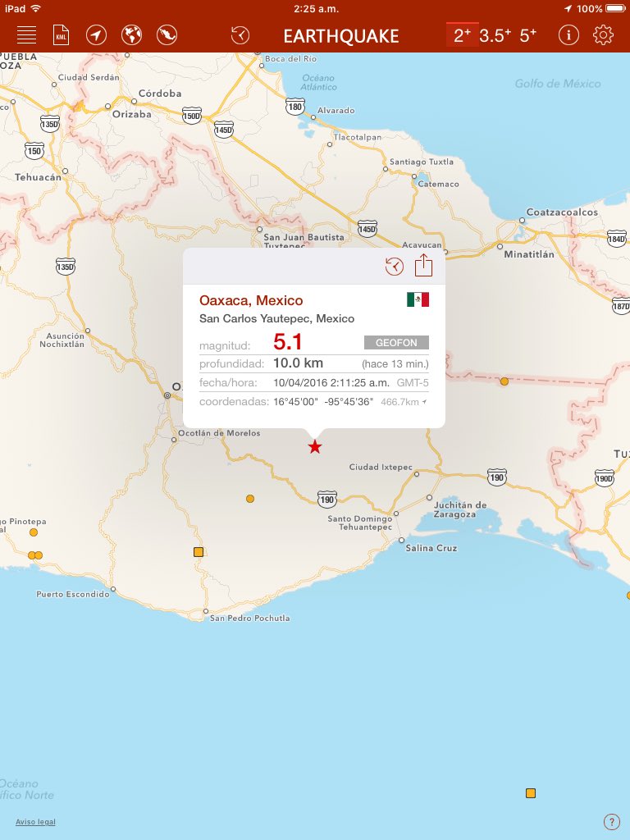The width and height of the screenshot is (630, 840).
Task: Tap the Orizaba city label
Action: [x=132, y=114]
